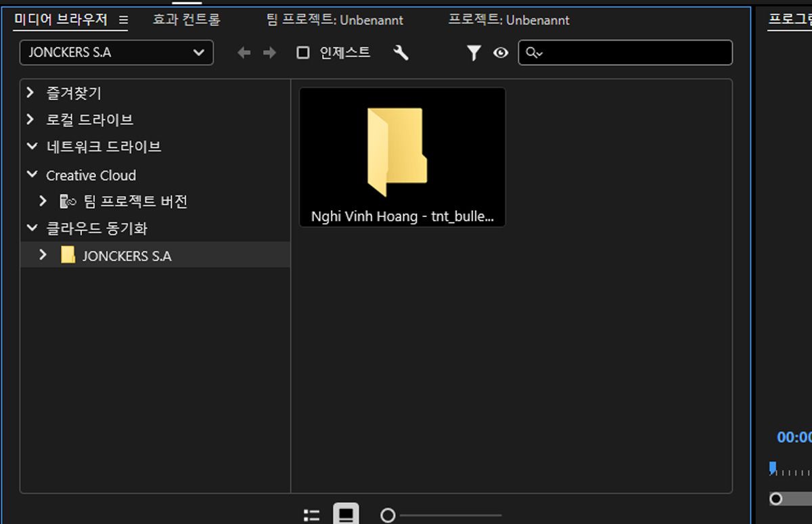Open the search options magnifier dropdown
Screen dimensions: 812x524
click(x=535, y=53)
